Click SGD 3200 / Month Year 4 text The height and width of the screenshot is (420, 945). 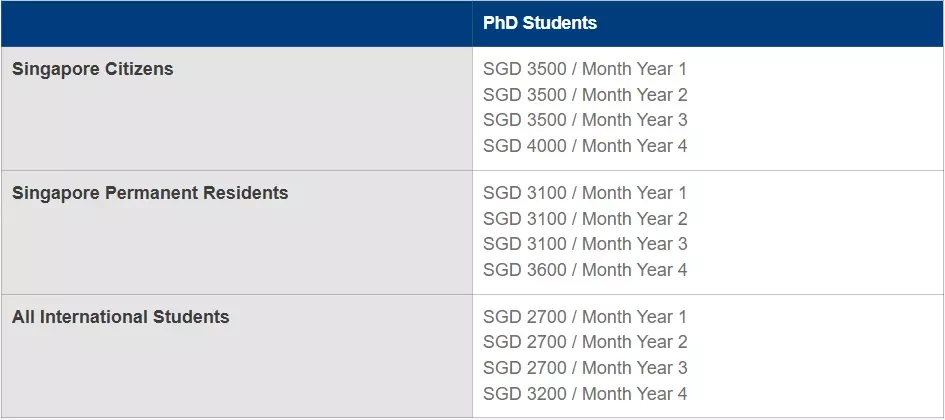585,394
